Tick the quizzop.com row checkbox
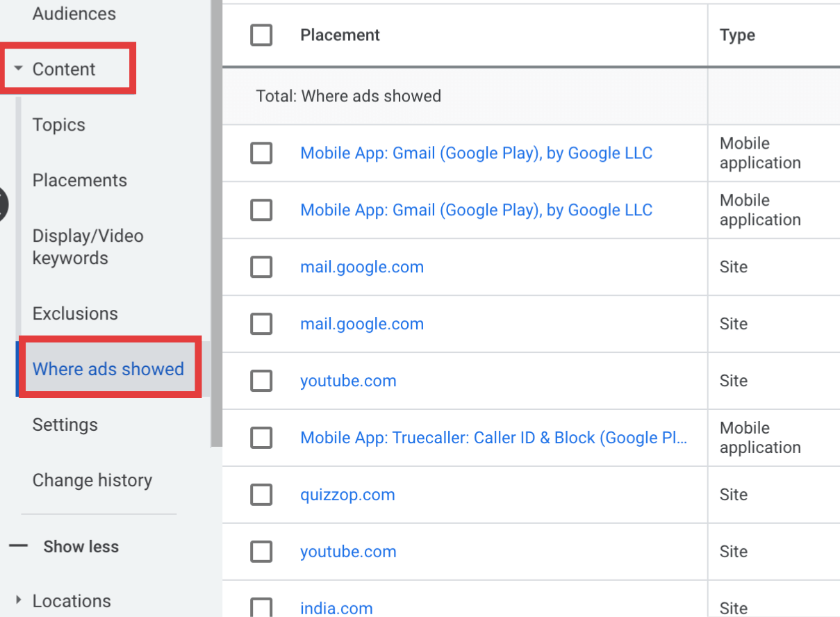Image resolution: width=840 pixels, height=617 pixels. pos(261,495)
